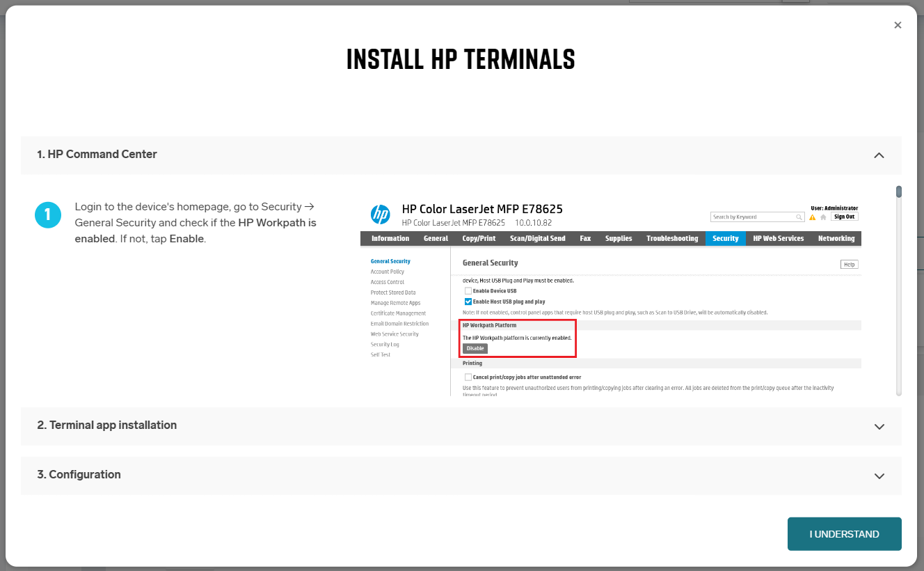Image resolution: width=924 pixels, height=571 pixels.
Task: Click the '1. HP Command Center' heading
Action: coord(97,155)
